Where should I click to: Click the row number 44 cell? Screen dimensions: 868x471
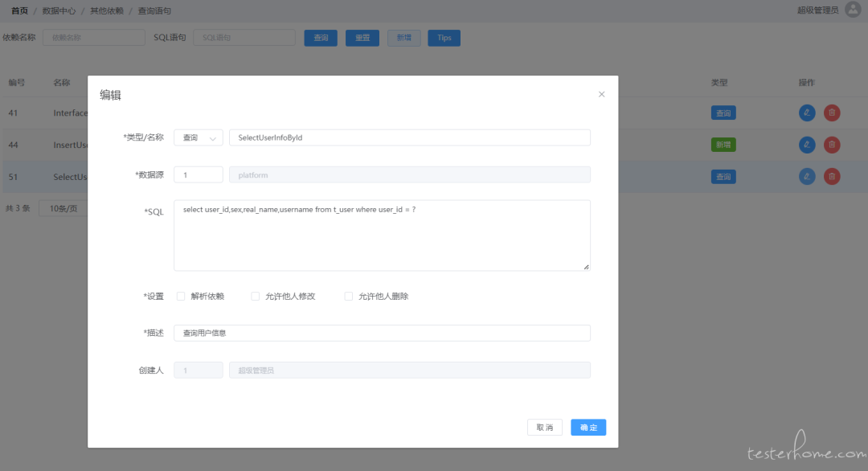14,145
